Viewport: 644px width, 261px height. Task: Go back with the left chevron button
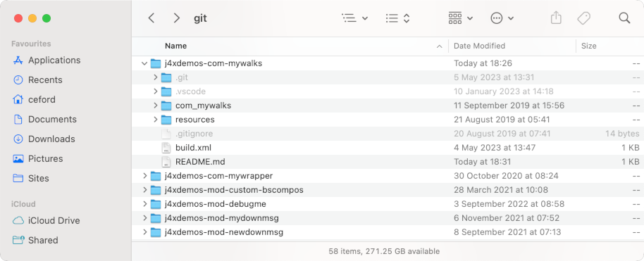[x=151, y=18]
